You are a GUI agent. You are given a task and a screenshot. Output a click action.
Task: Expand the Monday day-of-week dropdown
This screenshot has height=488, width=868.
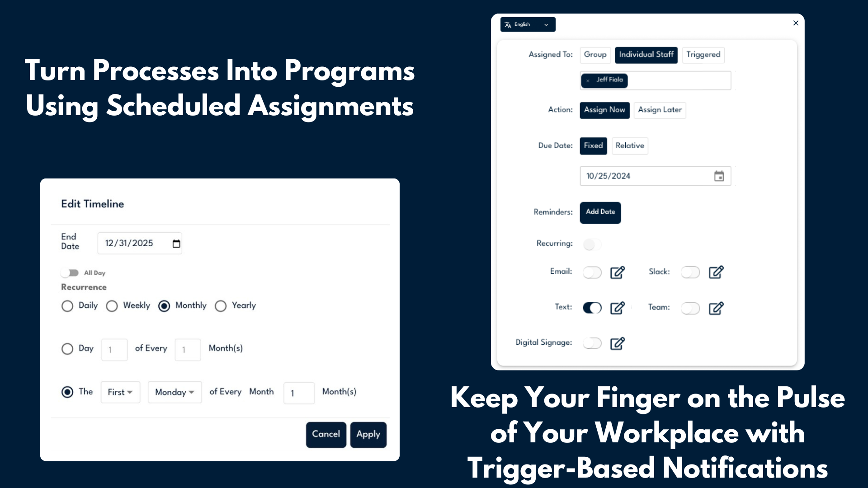173,391
